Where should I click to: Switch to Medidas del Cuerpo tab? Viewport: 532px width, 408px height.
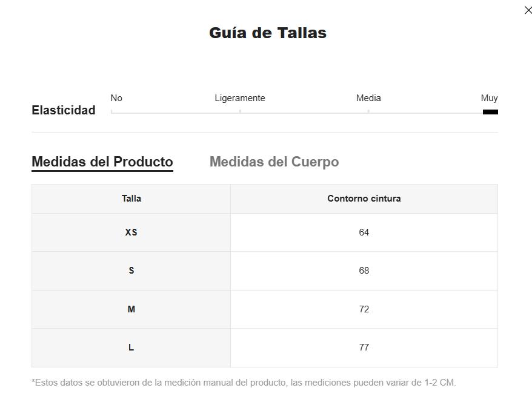[274, 162]
